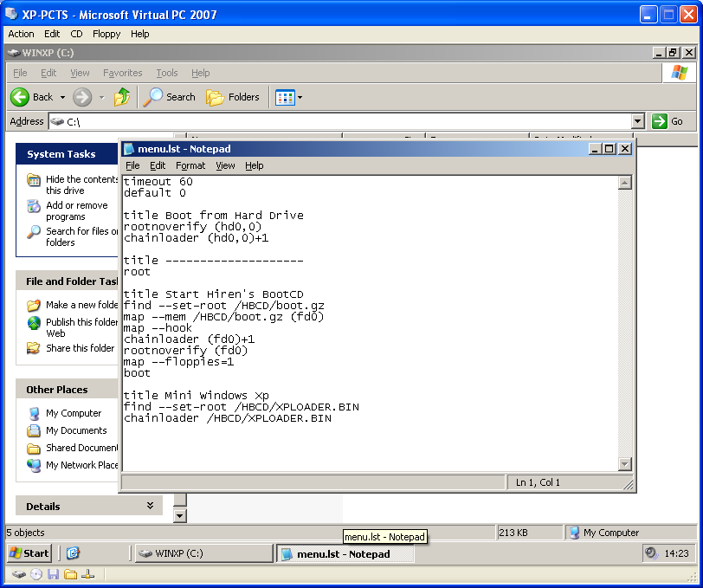This screenshot has height=588, width=703.
Task: Open Virtual PC Floppy menu
Action: [x=106, y=34]
